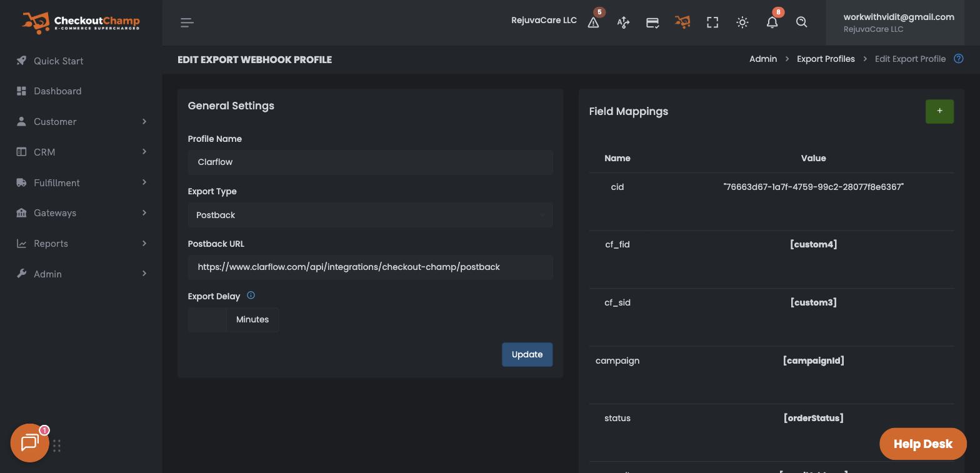Go to Dashboard in sidebar

pos(57,91)
